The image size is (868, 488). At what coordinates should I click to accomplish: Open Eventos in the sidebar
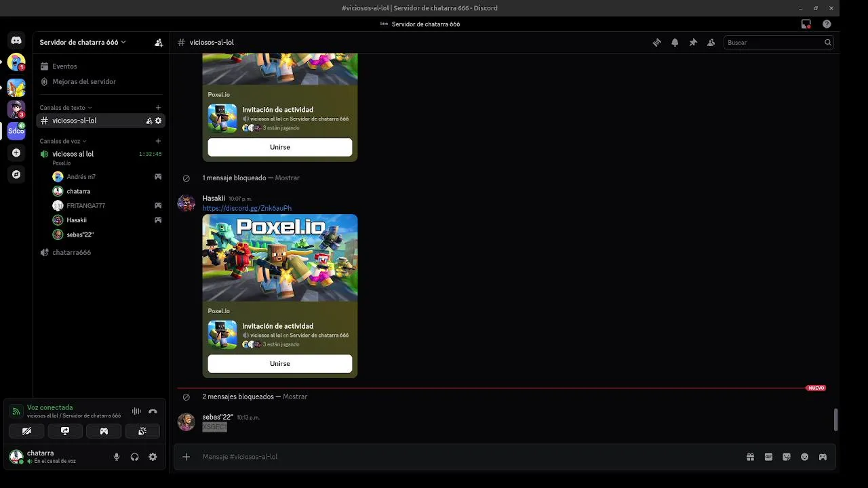coord(100,66)
